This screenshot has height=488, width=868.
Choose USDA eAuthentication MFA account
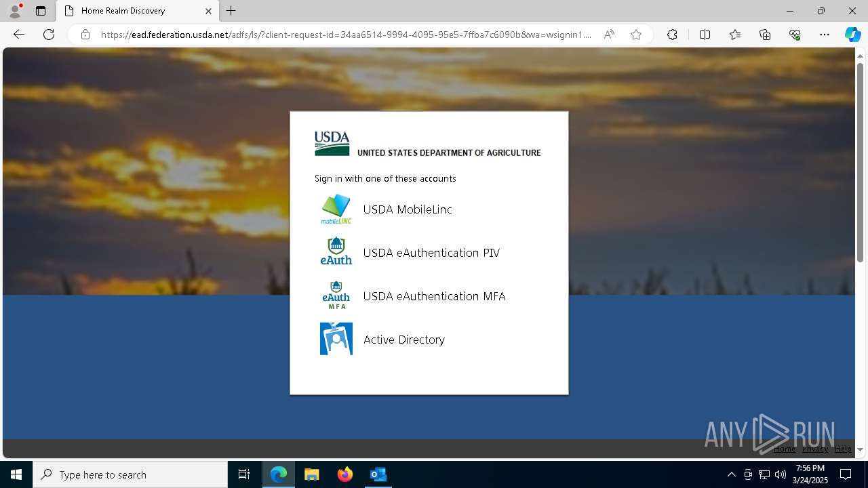click(x=434, y=296)
